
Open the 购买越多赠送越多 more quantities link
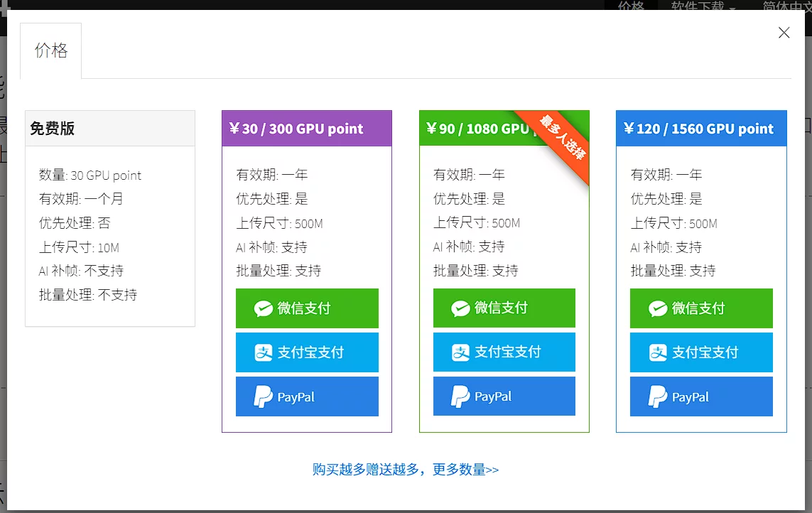point(406,470)
